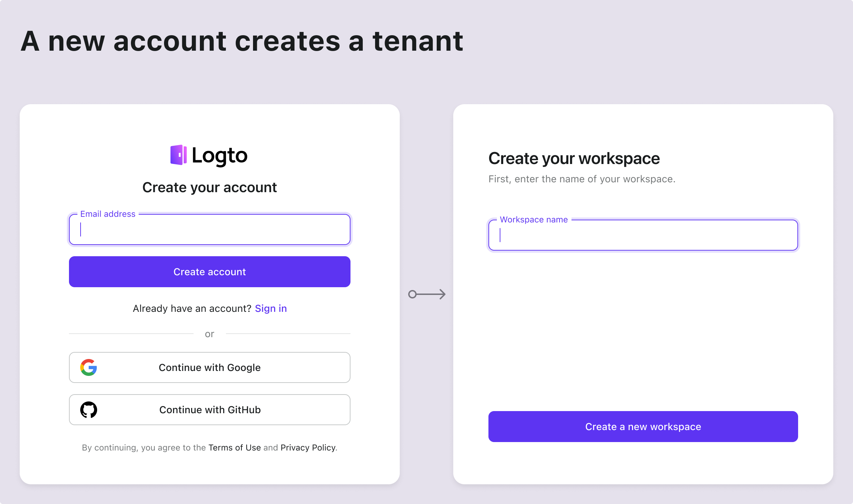This screenshot has height=504, width=853.
Task: Click the GitHub Octocat icon
Action: pos(89,410)
